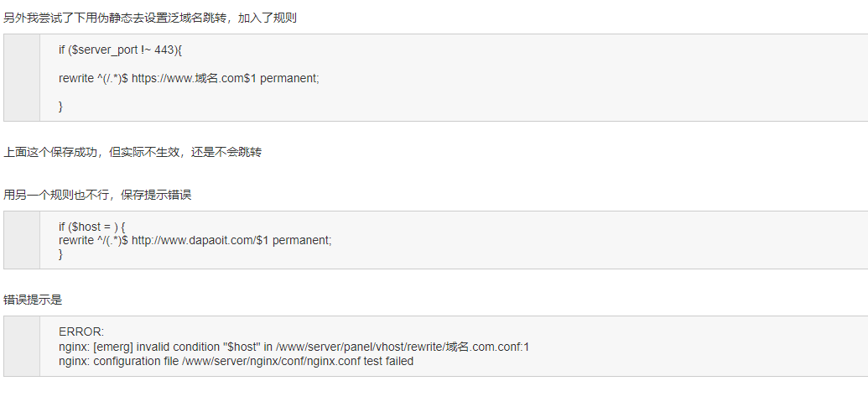
Task: Click the 'ERROR:' line in the error block
Action: [81, 332]
